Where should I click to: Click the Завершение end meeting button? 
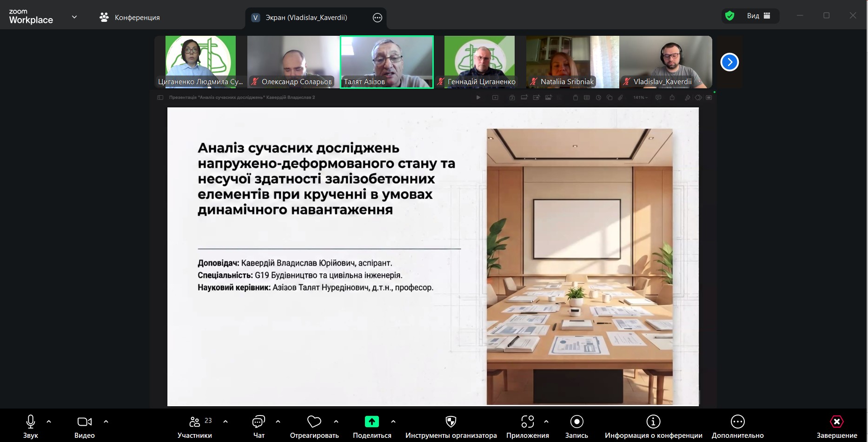(836, 422)
